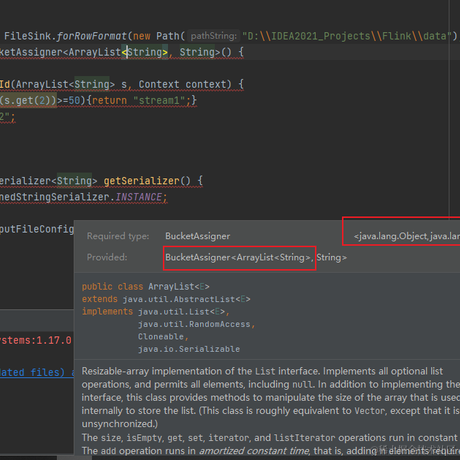Click Resizable-array implementation doc sentence
The height and width of the screenshot is (460, 460).
(201, 371)
